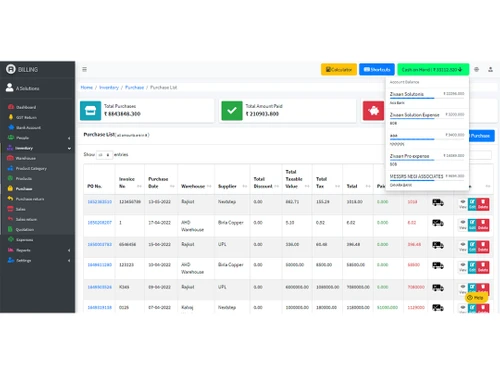Select MESSRS NEGI ASSOCIATES account entry
This screenshot has width=500, height=375.
(427, 180)
